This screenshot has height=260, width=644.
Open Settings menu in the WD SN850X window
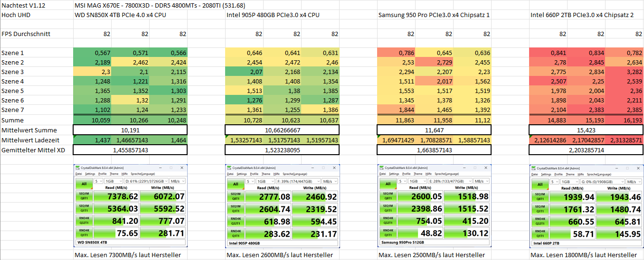tap(90, 174)
